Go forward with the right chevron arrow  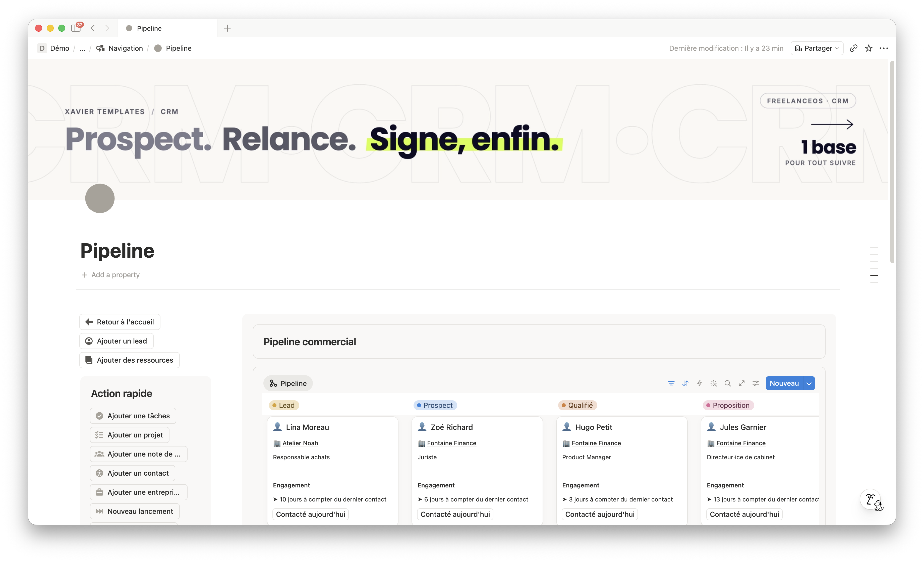click(x=107, y=28)
